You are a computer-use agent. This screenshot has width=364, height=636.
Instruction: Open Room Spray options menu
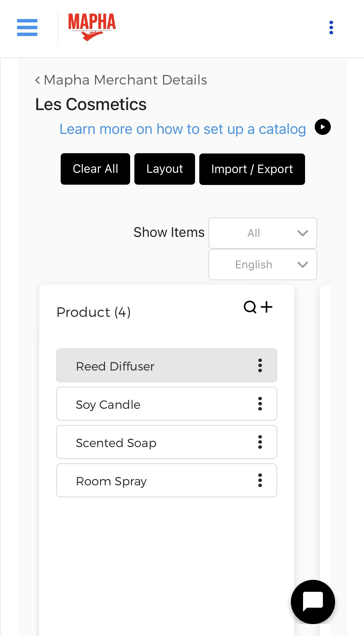260,480
